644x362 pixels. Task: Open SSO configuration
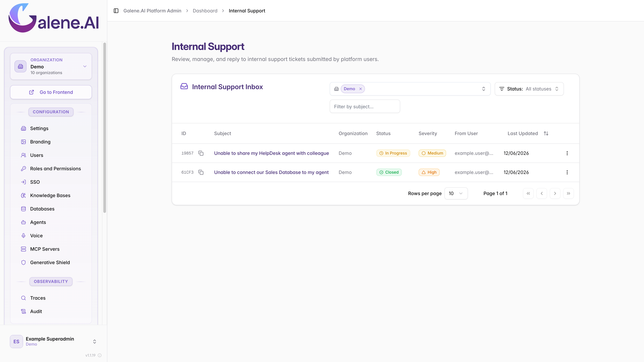51,182
